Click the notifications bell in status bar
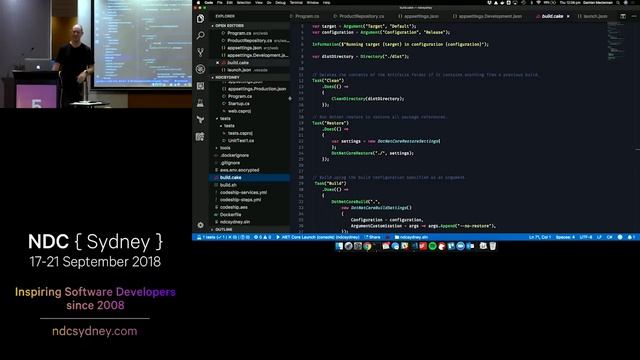Image resolution: width=640 pixels, height=360 pixels. click(630, 237)
